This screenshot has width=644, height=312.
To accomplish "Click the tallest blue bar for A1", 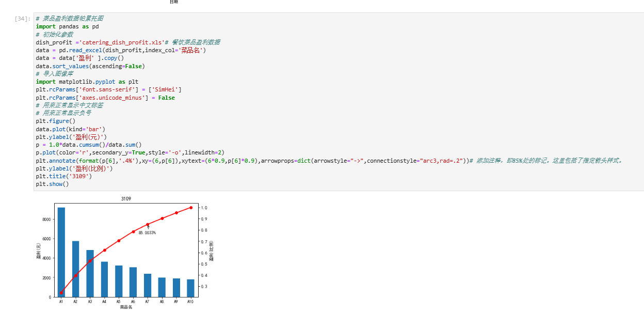I will [61, 252].
